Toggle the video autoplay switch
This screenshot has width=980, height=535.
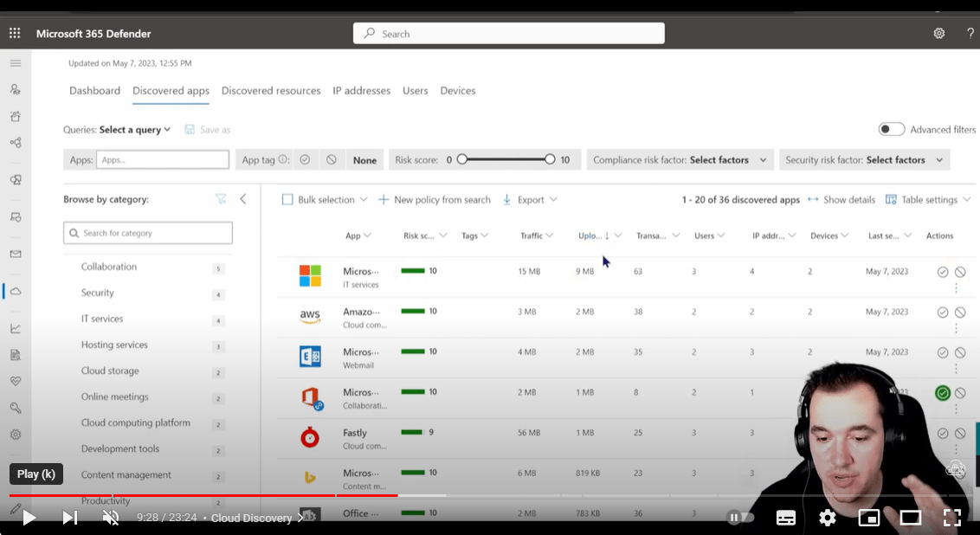coord(740,517)
